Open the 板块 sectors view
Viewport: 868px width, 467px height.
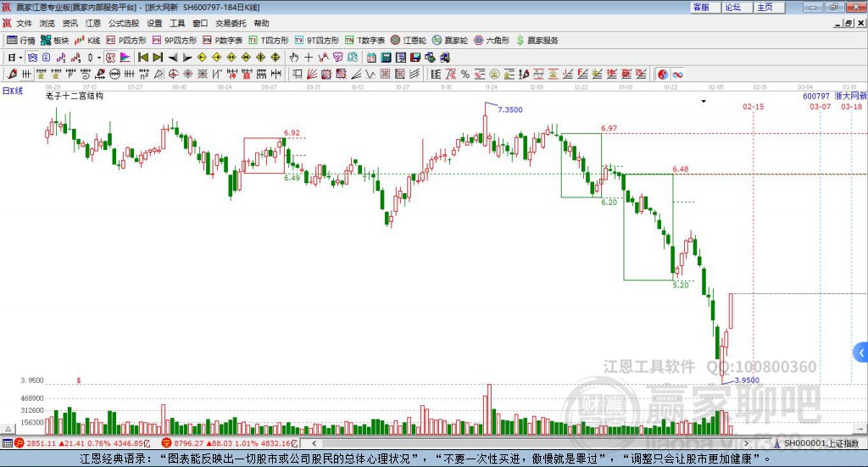point(55,41)
